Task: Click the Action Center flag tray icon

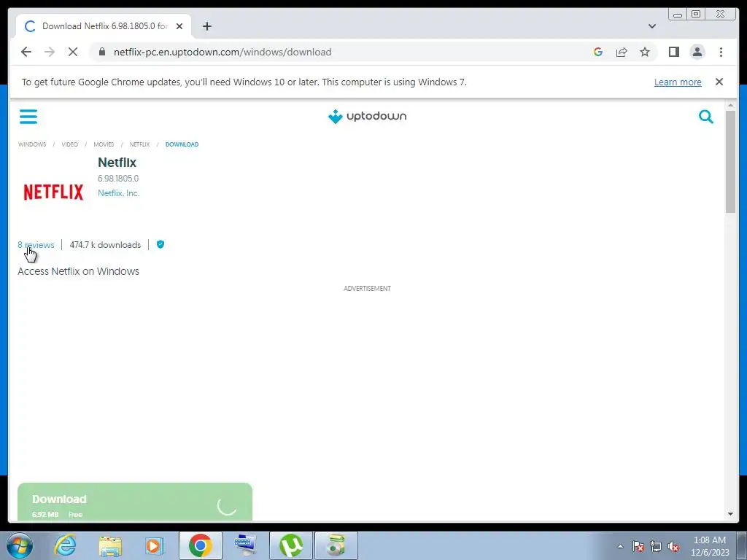Action: tap(638, 546)
